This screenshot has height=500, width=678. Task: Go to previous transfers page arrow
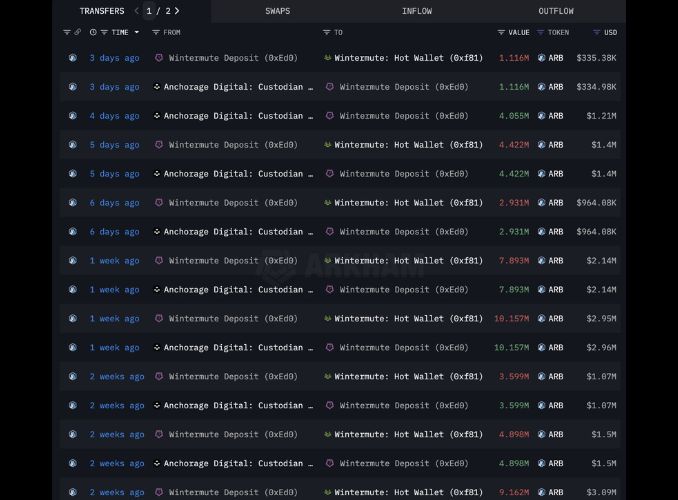click(137, 11)
